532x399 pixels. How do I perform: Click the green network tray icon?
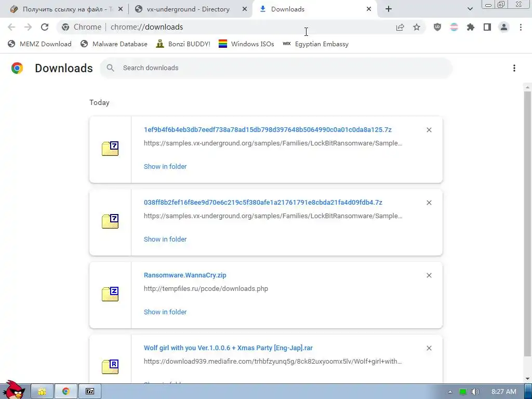pyautogui.click(x=463, y=392)
